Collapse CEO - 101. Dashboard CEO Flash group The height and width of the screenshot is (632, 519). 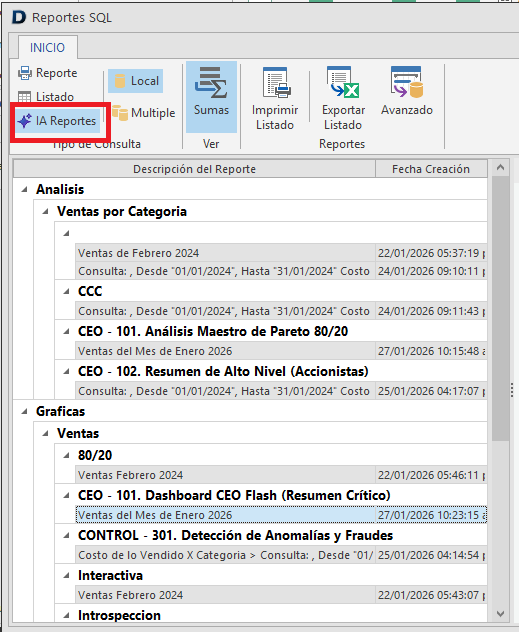tap(67, 495)
